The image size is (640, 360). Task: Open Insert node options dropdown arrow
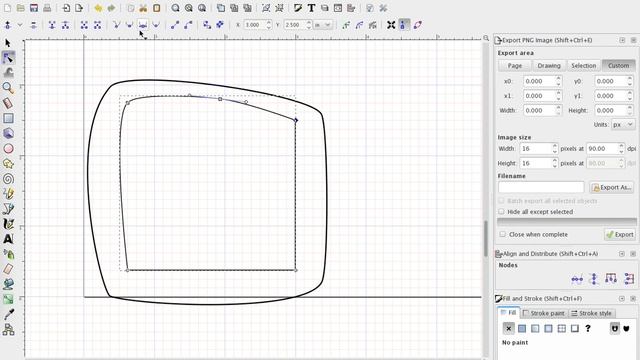(20, 25)
